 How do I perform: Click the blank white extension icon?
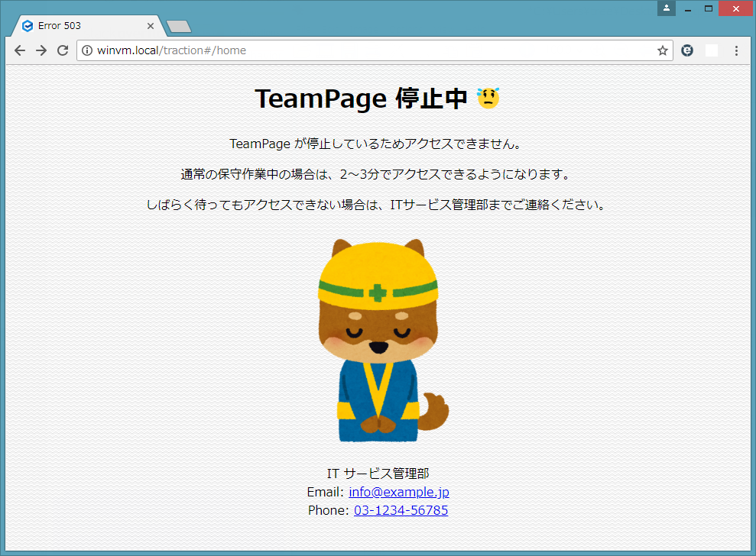[x=712, y=50]
